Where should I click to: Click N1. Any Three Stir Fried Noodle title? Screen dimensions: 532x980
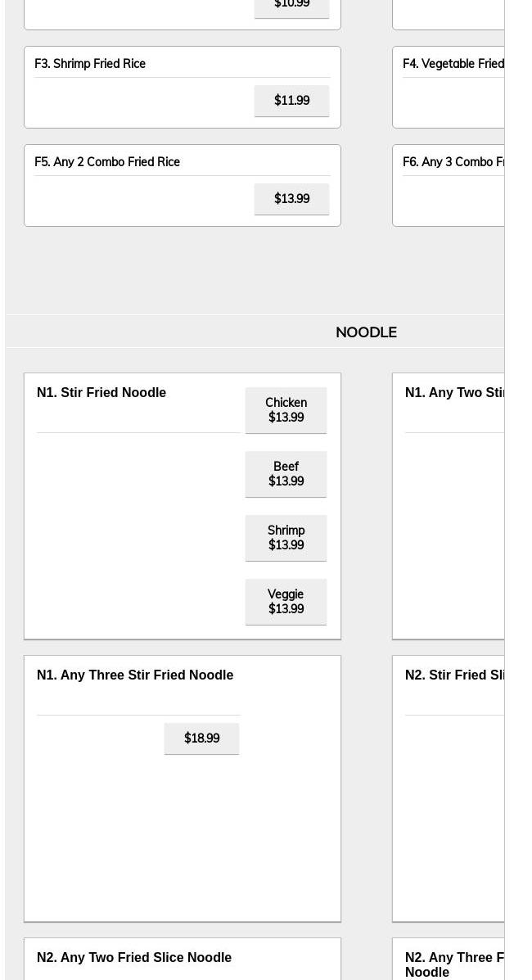(x=135, y=675)
